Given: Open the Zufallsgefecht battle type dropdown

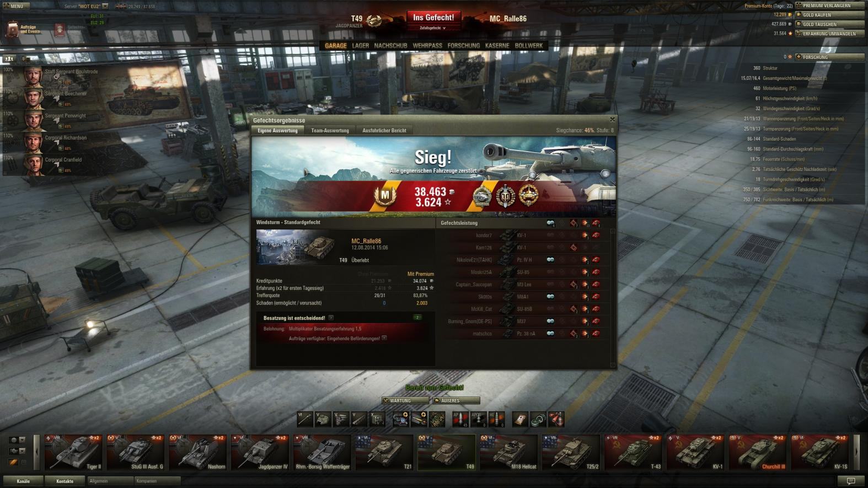Looking at the screenshot, I should click(433, 28).
